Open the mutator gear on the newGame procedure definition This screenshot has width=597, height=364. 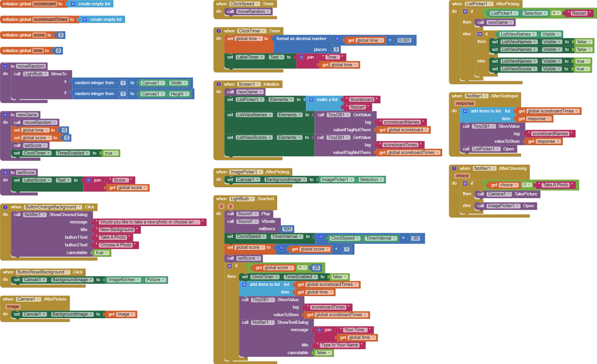[5, 115]
